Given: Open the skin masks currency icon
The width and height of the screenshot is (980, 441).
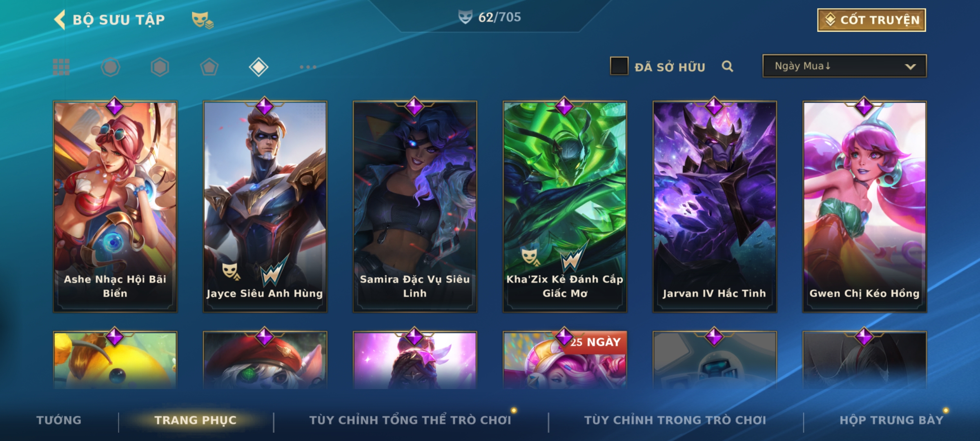Looking at the screenshot, I should [203, 20].
